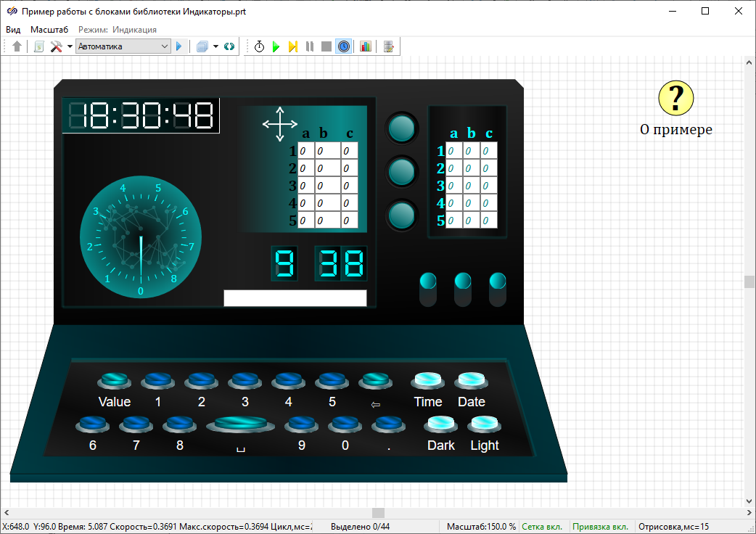756x534 pixels.
Task: Open the Масштаб menu
Action: (x=49, y=30)
